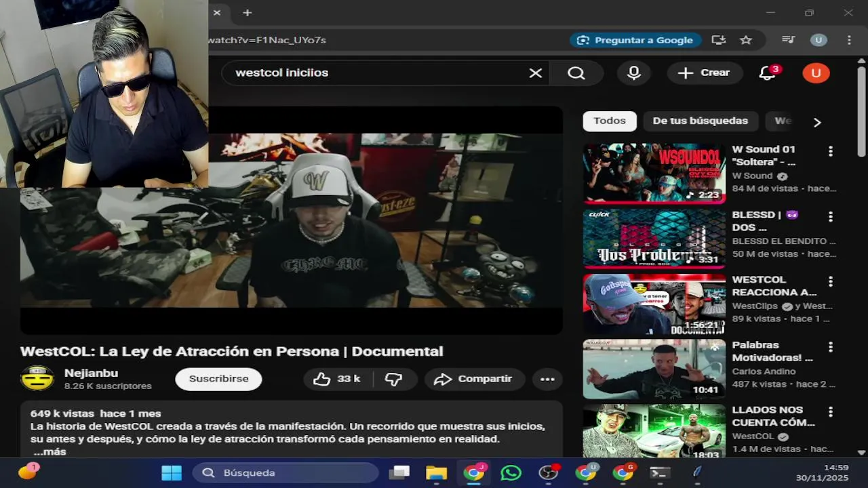Open the W Sound 01 Soltera thumbnail
Screen dimensions: 868x488
pos(654,174)
